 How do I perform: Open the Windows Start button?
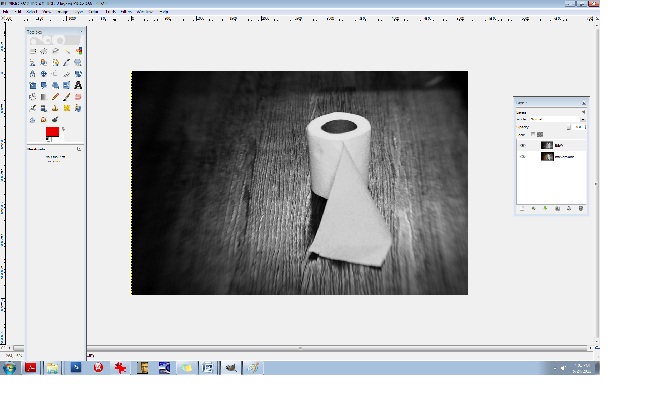coord(9,368)
